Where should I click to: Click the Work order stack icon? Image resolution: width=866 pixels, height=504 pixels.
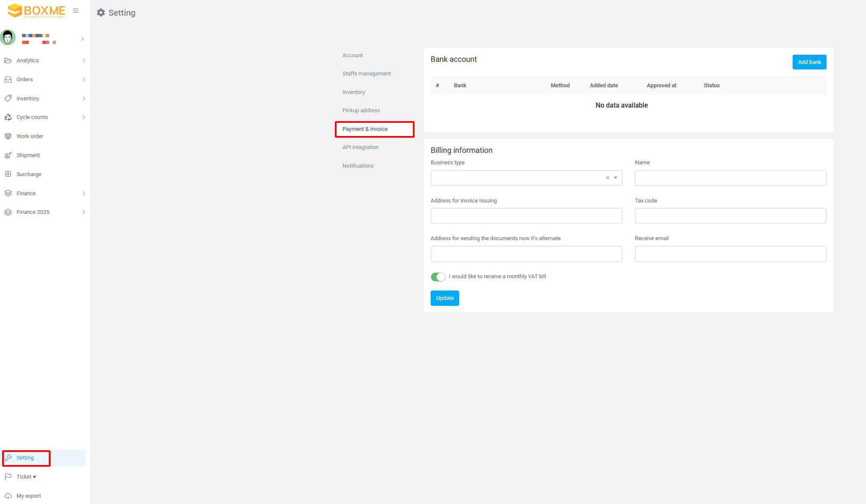(8, 136)
